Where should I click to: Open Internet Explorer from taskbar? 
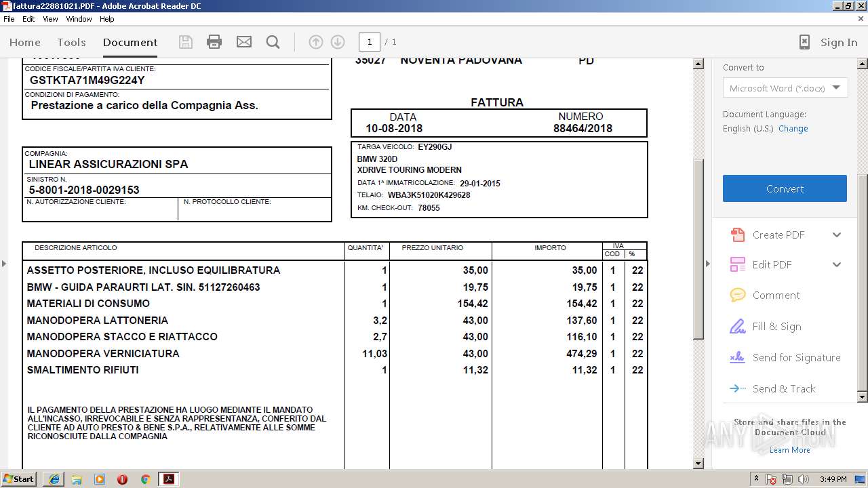(x=54, y=479)
